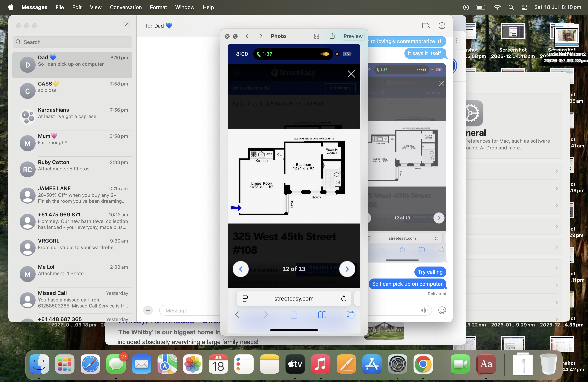Open the CASS conversation
The image size is (588, 382).
[x=72, y=91]
